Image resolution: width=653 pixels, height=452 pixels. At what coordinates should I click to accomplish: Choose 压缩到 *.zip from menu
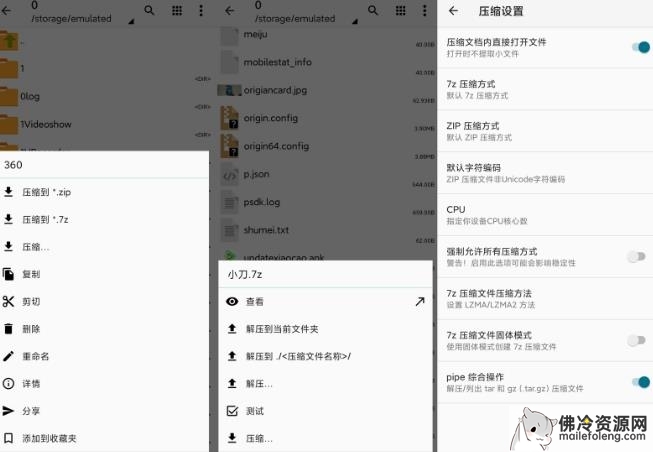click(x=46, y=192)
